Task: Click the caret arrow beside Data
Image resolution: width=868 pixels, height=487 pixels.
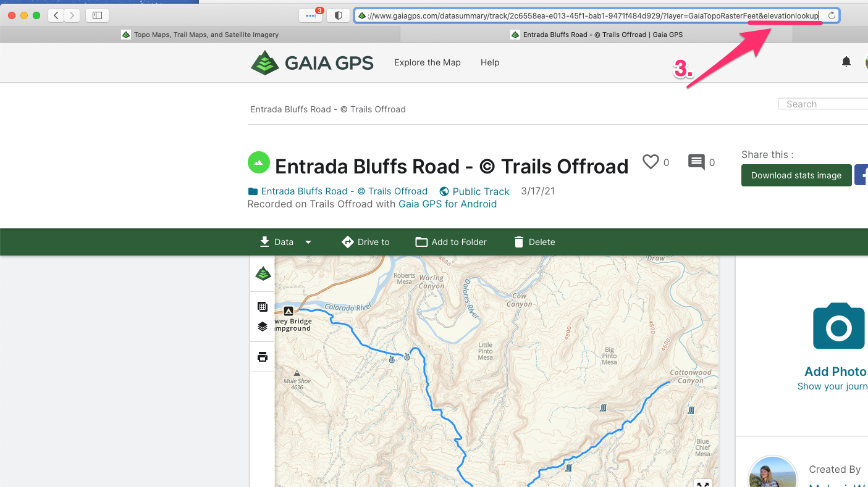Action: (x=308, y=242)
